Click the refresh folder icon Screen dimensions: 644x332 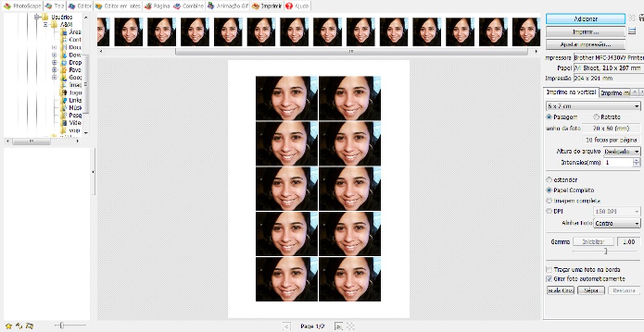pos(19,326)
